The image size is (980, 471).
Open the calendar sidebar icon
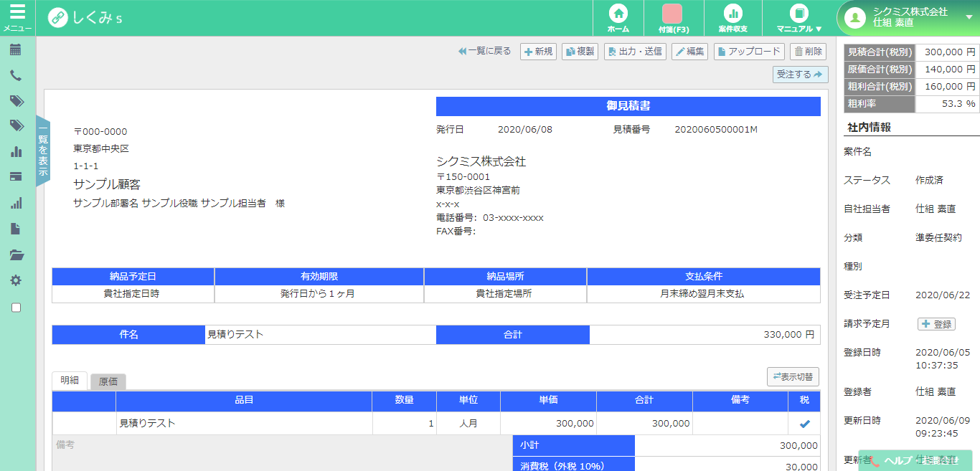(x=16, y=50)
